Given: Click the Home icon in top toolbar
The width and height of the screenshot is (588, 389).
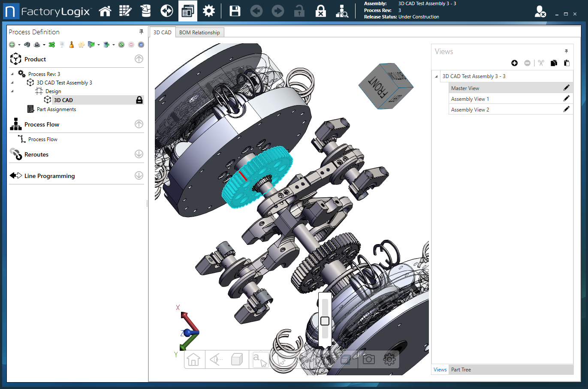Looking at the screenshot, I should point(105,11).
